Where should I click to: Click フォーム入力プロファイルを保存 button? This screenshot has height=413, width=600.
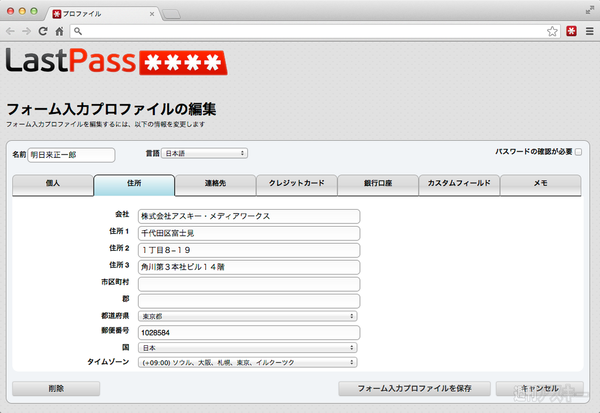[414, 389]
